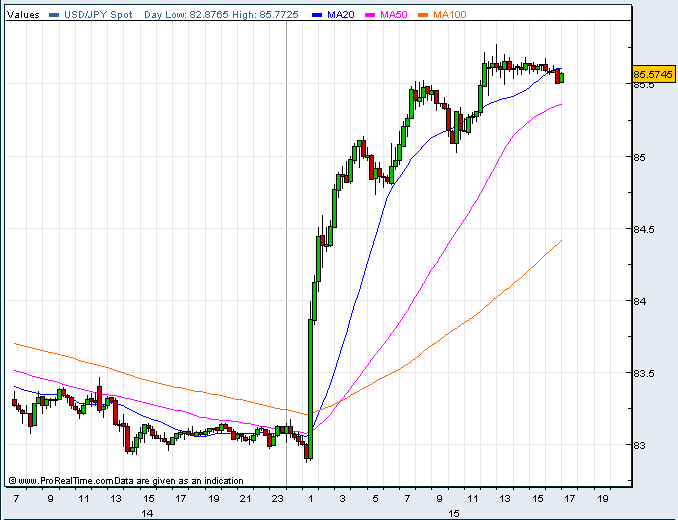Click the Day Low 82.8765 text
The width and height of the screenshot is (678, 520).
click(x=186, y=15)
